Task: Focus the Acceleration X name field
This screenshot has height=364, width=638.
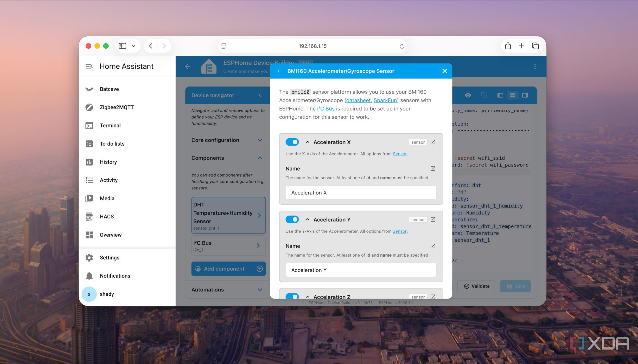Action: pos(361,193)
